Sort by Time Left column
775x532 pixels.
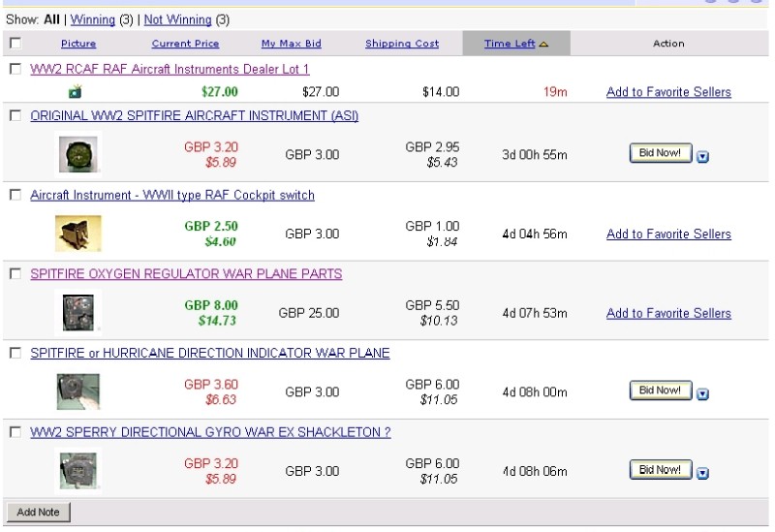point(510,44)
